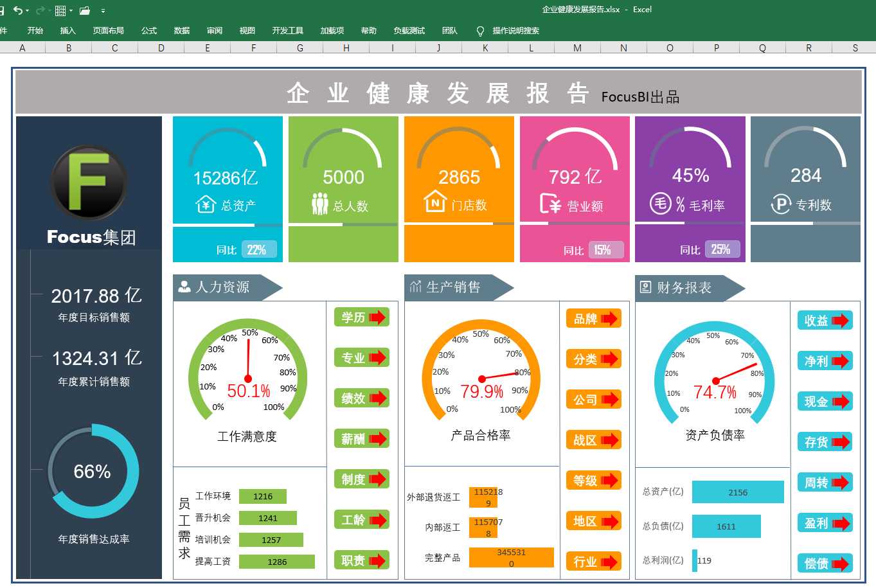
Task: Open the 团队 tab
Action: 450,30
